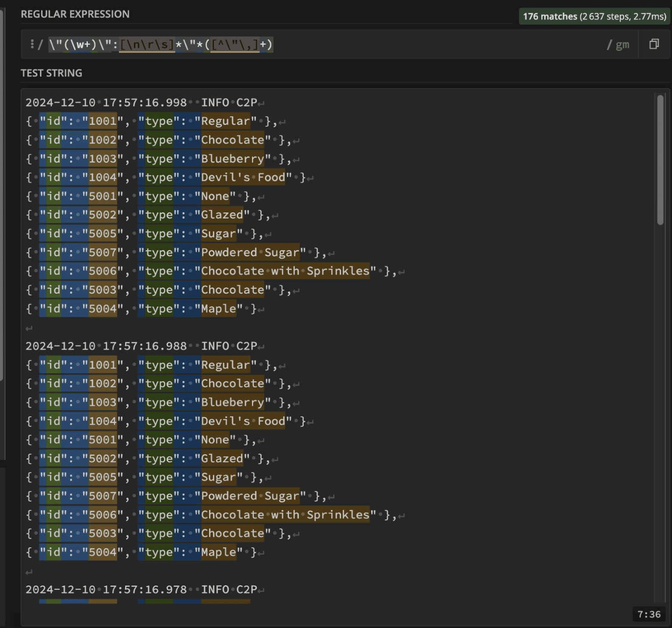Click the test string vertical scrollbar thumb

pyautogui.click(x=660, y=160)
